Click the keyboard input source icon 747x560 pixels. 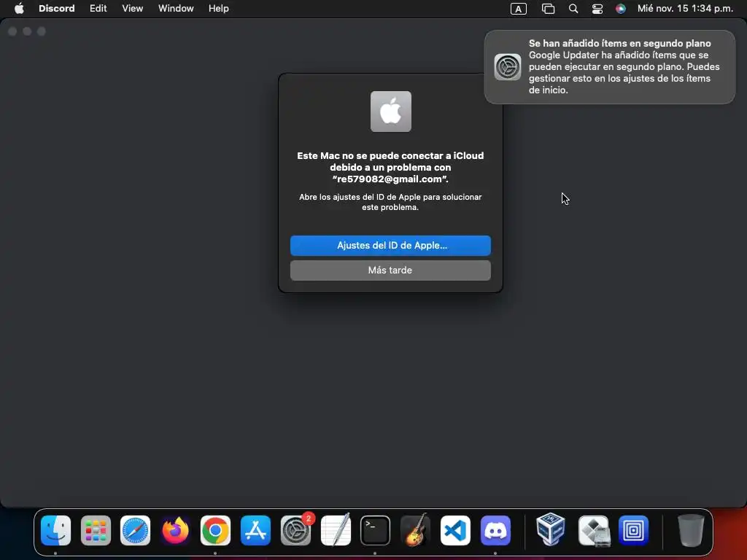[519, 9]
